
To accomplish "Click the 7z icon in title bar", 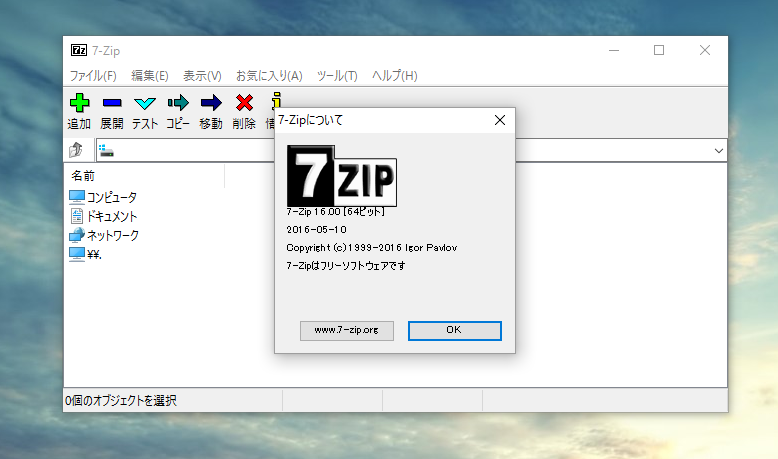I will tap(78, 50).
